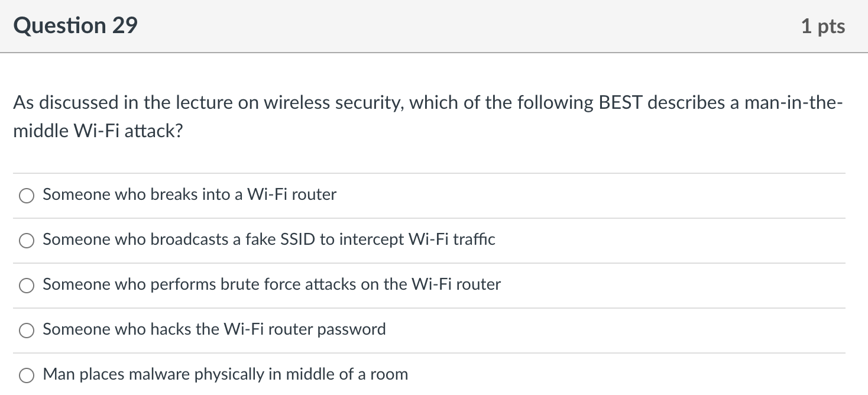The image size is (868, 395).
Task: Click the question prompt's first line of text
Action: (426, 103)
